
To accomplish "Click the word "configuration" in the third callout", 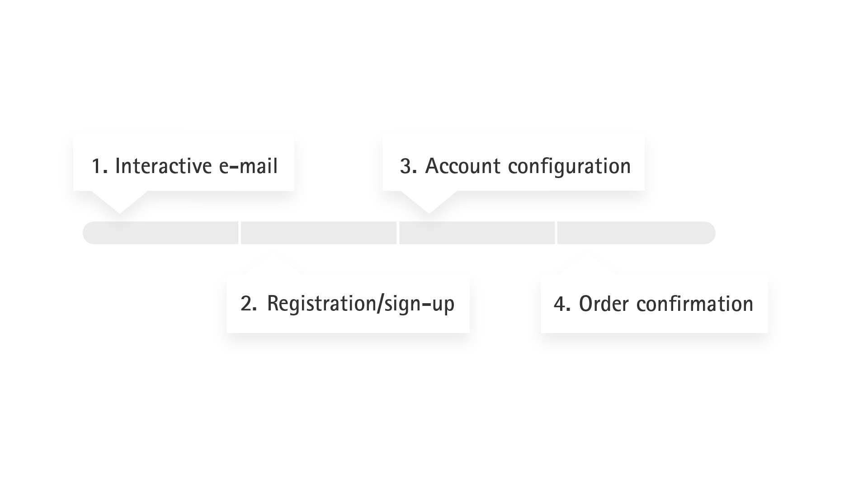I will (569, 166).
